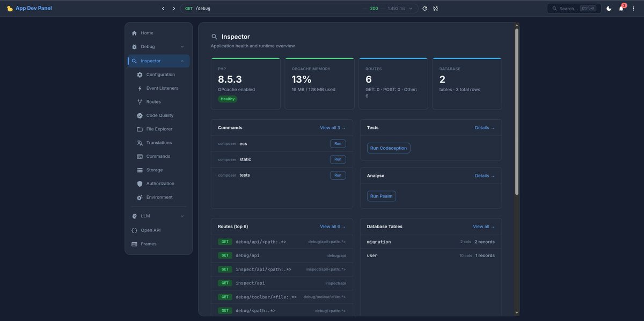This screenshot has height=321, width=644.
Task: Open View all 6 routes link
Action: [333, 227]
